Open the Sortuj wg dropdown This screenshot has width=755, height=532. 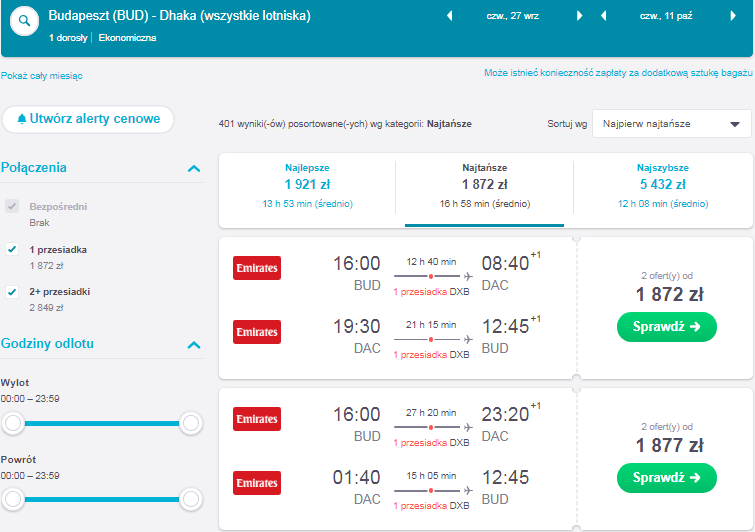671,124
